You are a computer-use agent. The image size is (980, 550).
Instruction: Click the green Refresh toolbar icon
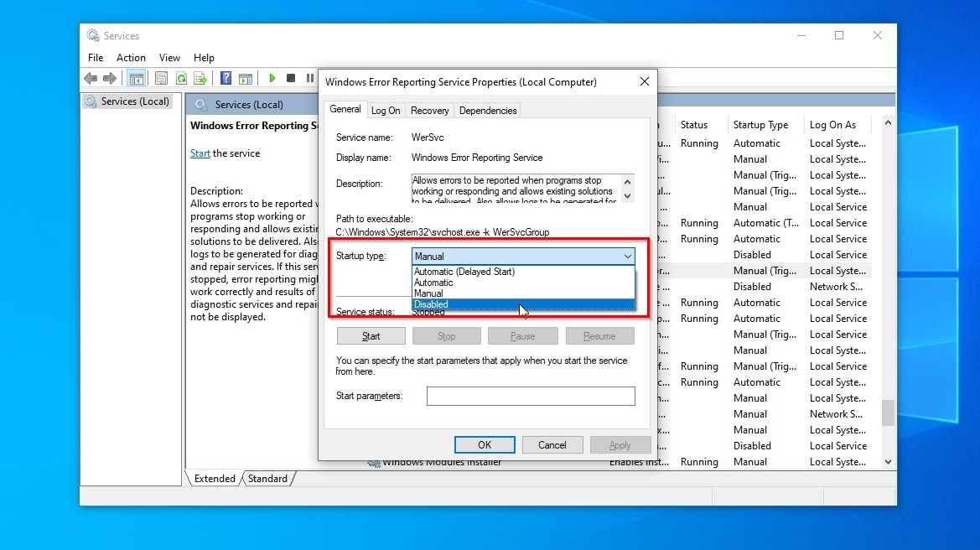tap(181, 78)
